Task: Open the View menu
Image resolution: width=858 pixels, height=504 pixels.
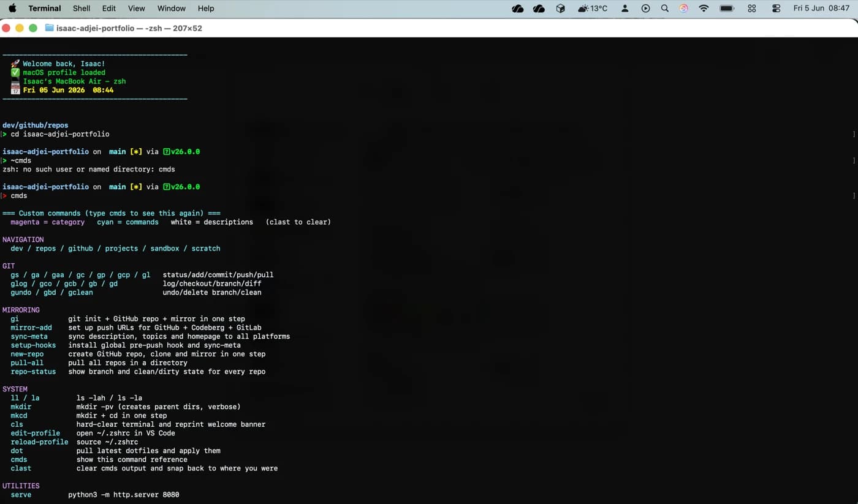Action: tap(137, 9)
